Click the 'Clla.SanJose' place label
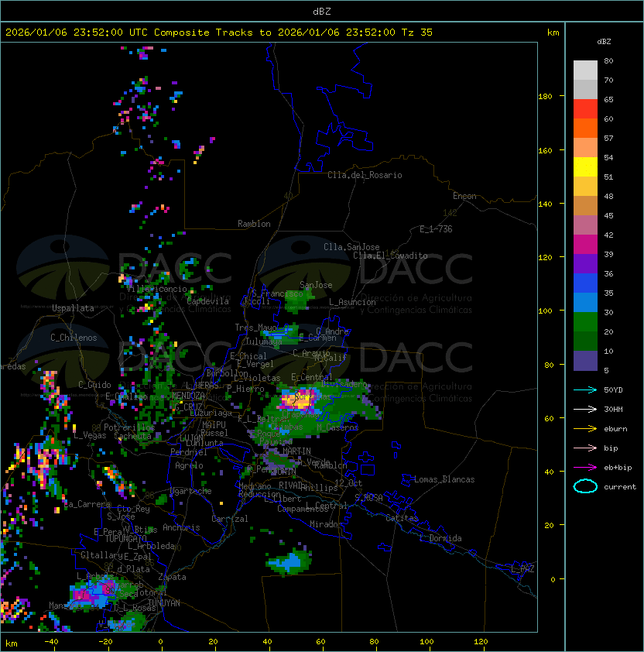The width and height of the screenshot is (644, 652). (351, 247)
